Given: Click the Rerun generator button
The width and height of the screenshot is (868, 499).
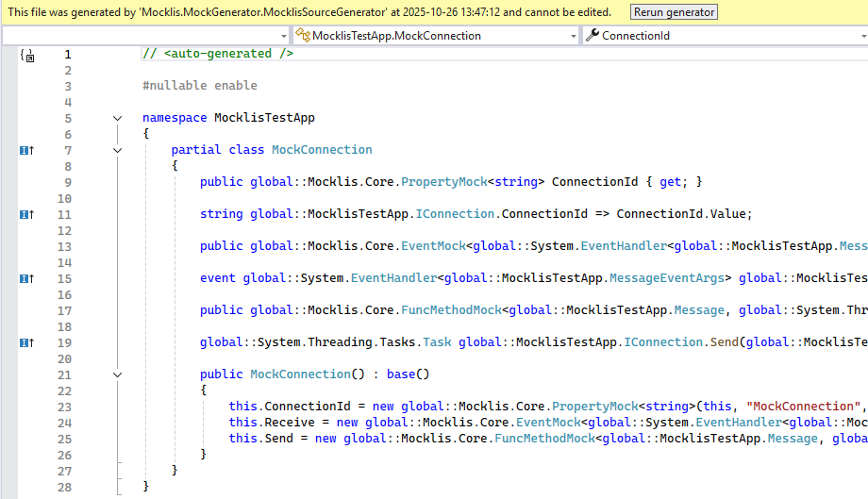Looking at the screenshot, I should 674,12.
